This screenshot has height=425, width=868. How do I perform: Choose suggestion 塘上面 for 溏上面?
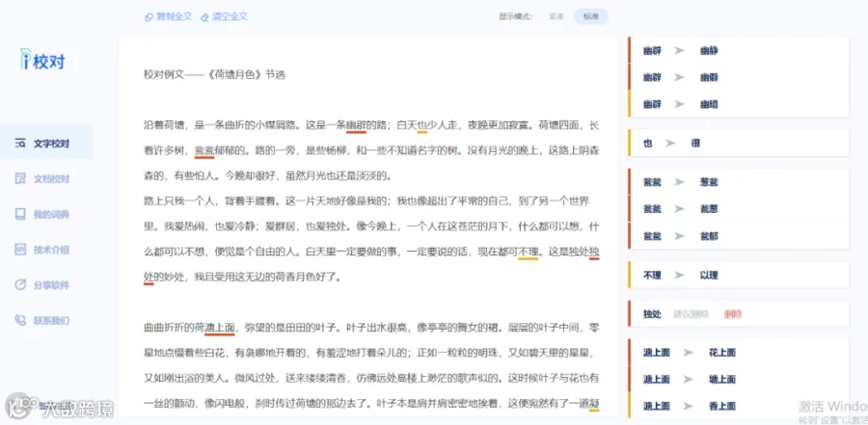tap(721, 380)
